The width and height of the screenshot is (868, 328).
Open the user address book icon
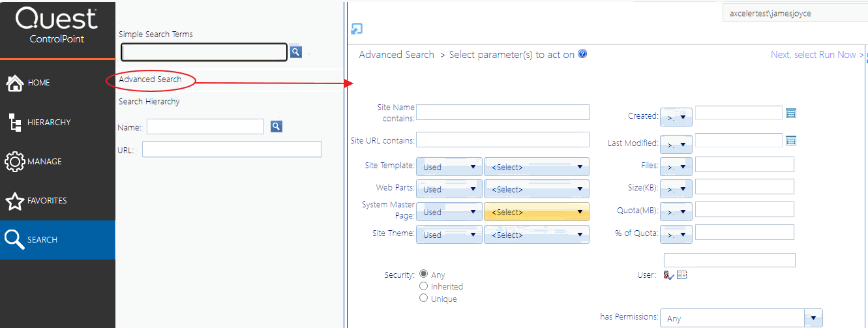[682, 275]
